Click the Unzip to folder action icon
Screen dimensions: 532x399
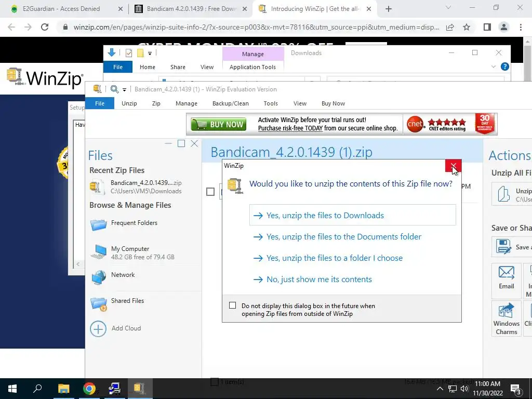tap(504, 194)
